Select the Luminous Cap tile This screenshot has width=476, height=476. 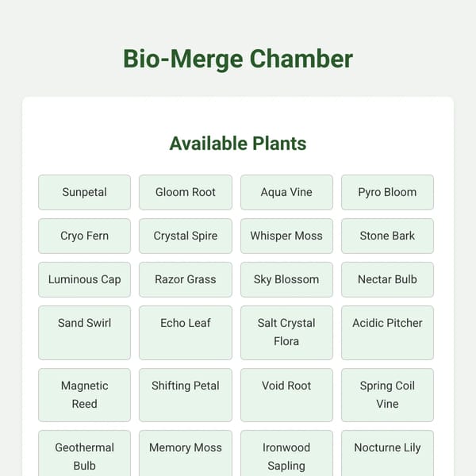(x=84, y=279)
